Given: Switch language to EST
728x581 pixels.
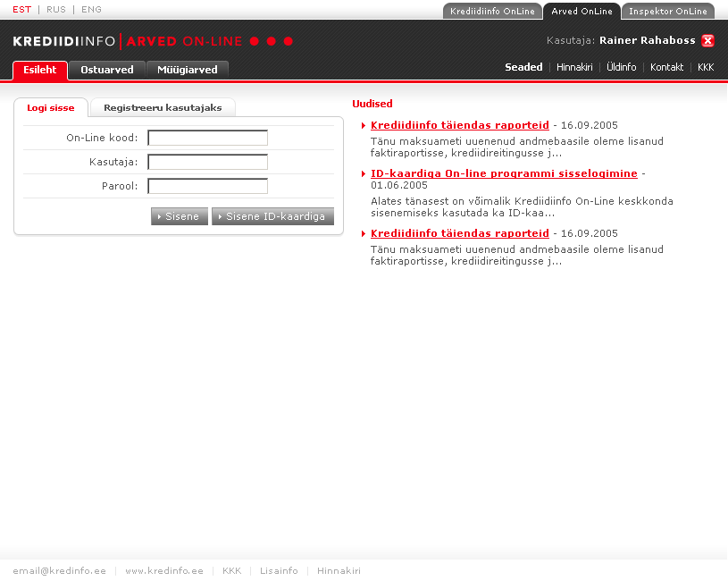Looking at the screenshot, I should click(x=21, y=9).
